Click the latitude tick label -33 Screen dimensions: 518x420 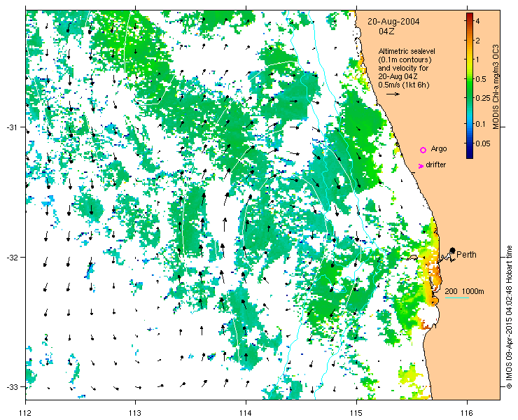(12, 386)
